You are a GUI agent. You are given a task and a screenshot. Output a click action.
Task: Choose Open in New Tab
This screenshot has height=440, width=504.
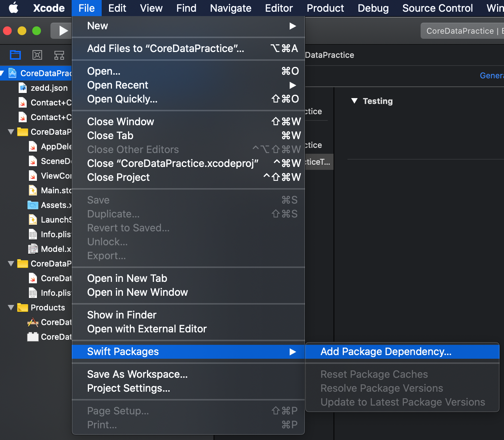click(188, 278)
